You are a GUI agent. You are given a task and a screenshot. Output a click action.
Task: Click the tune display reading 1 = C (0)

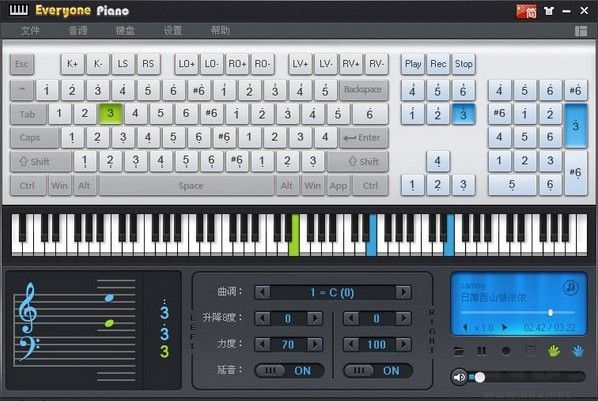click(332, 293)
